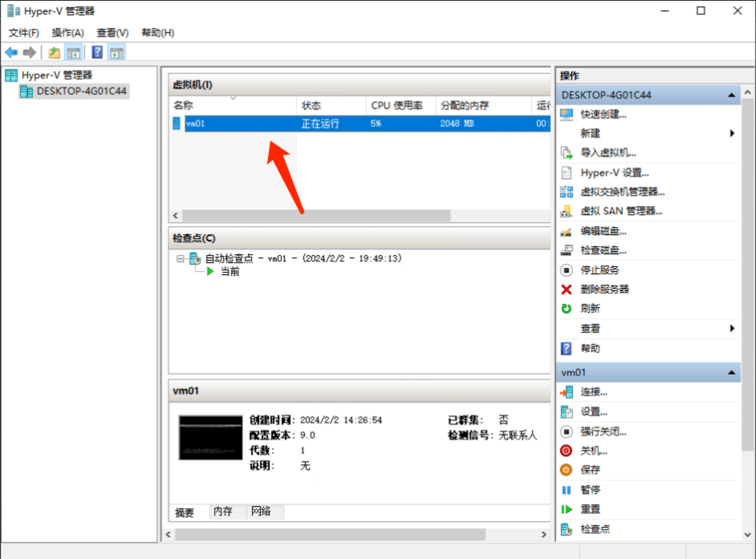
Task: Toggle the Action pane toolbar icon
Action: (116, 52)
